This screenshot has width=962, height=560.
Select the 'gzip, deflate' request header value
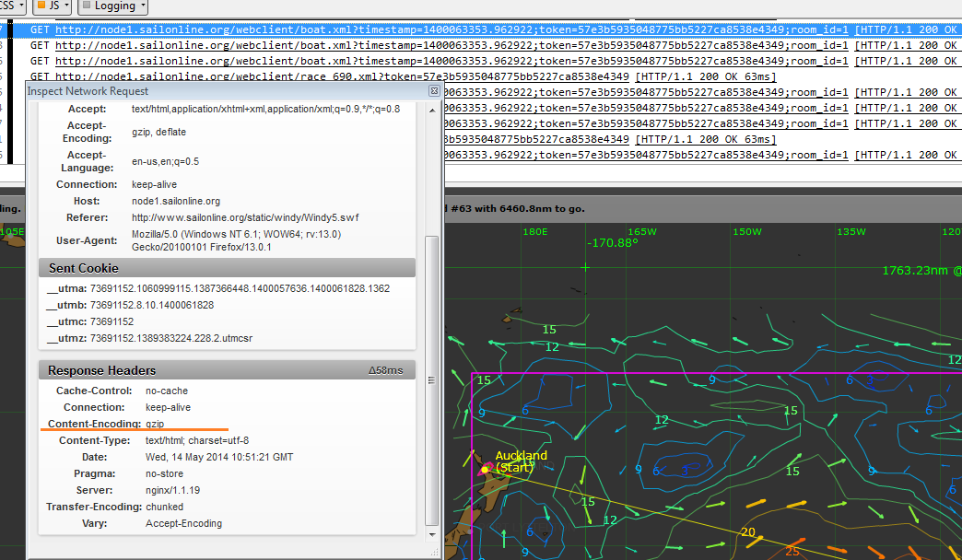158,132
